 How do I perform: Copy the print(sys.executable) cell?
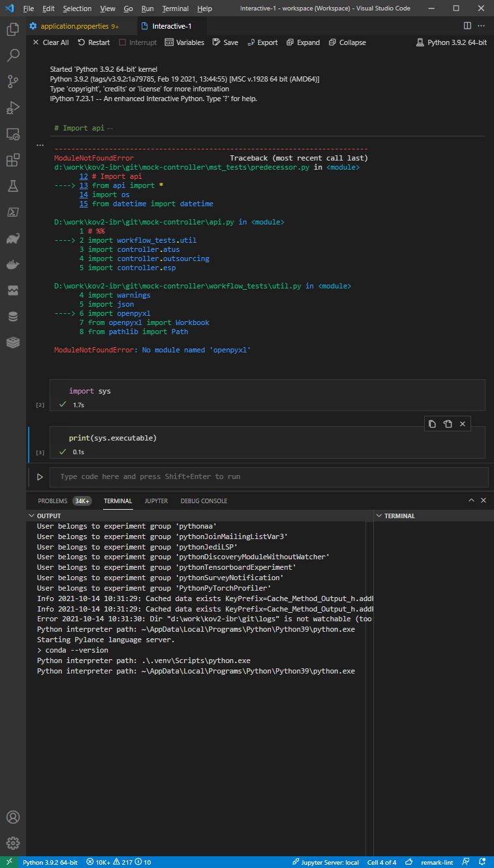(x=432, y=424)
